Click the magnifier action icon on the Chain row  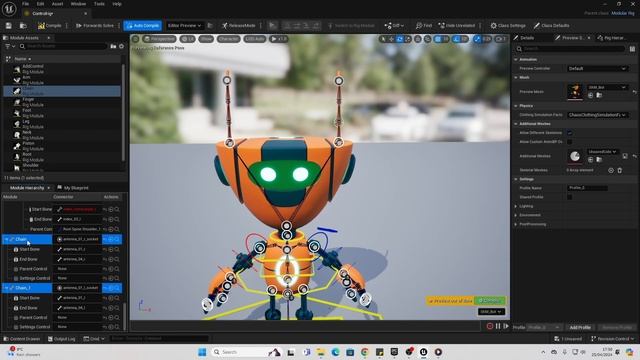coord(117,239)
